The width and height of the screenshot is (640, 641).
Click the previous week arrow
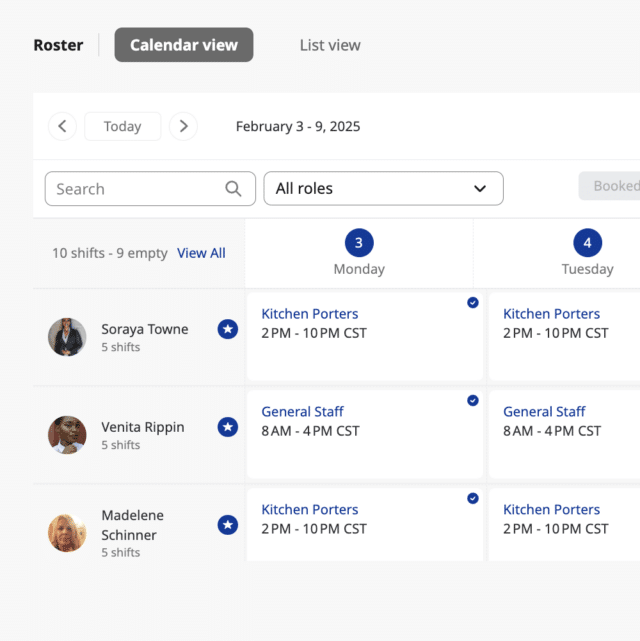click(x=62, y=126)
